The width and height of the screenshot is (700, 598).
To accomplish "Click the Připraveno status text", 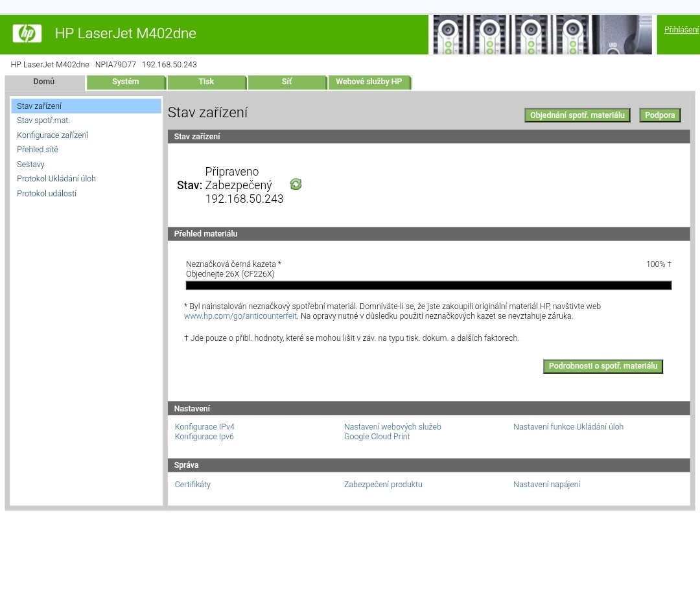I will (231, 172).
